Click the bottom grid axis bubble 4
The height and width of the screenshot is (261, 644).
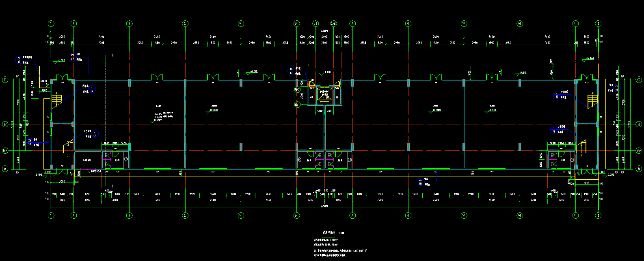(185, 215)
